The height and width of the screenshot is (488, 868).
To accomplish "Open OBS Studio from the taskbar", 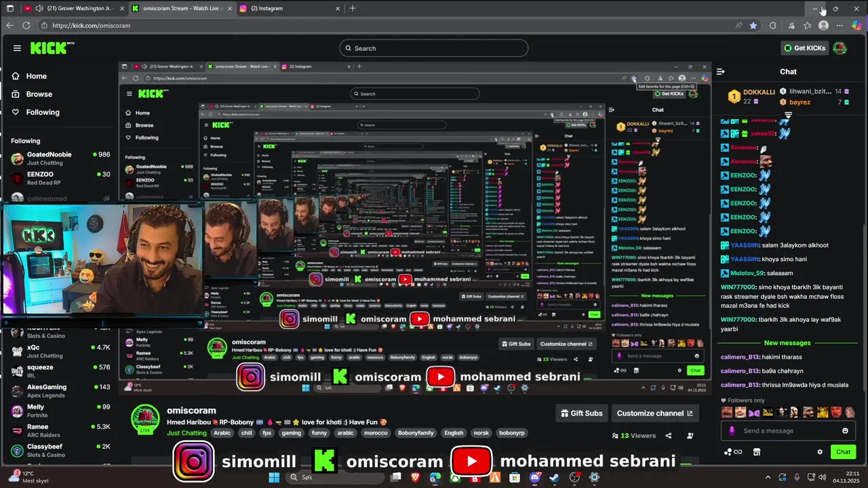I will (x=574, y=477).
